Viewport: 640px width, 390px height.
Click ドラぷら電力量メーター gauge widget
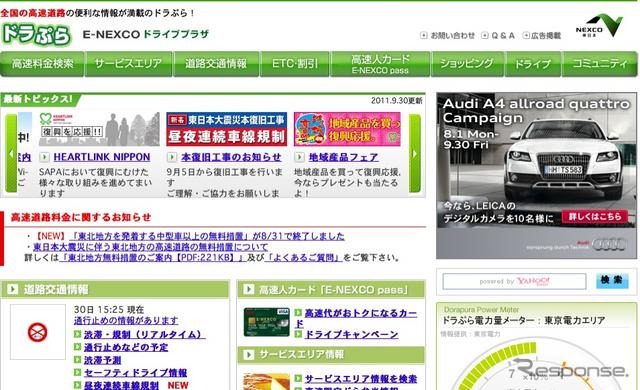(536, 364)
